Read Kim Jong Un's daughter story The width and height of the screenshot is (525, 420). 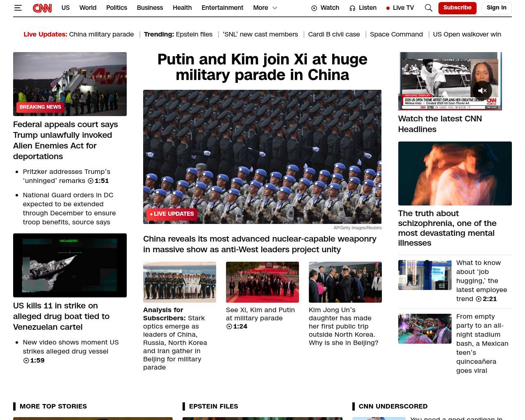[344, 326]
